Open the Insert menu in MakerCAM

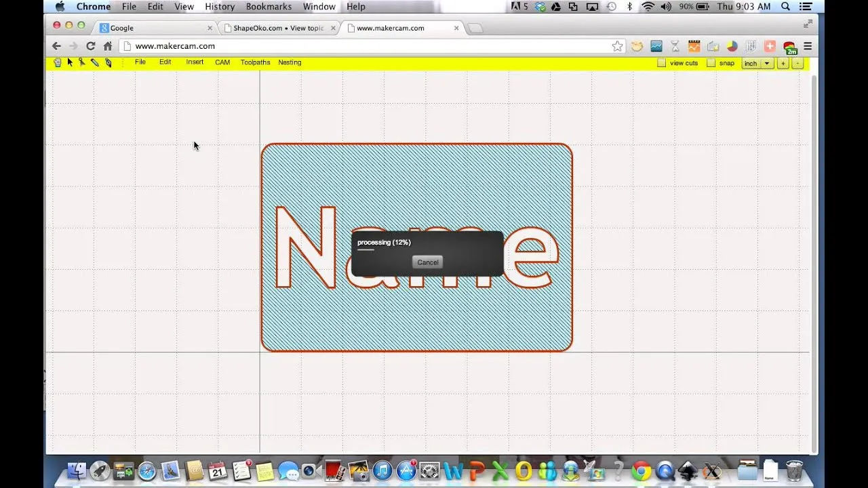coord(195,62)
